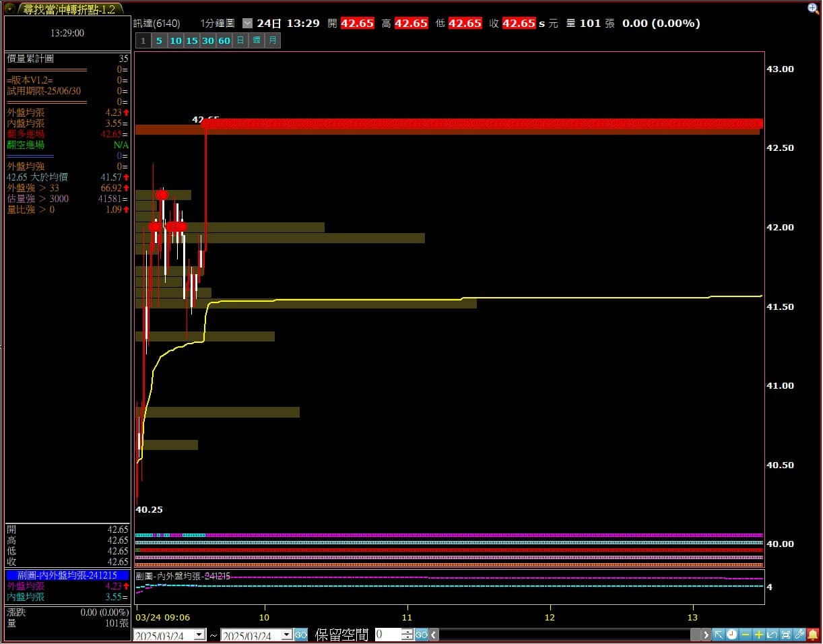The height and width of the screenshot is (644, 823).
Task: Click the yellow plus zoom-in icon
Action: click(759, 635)
